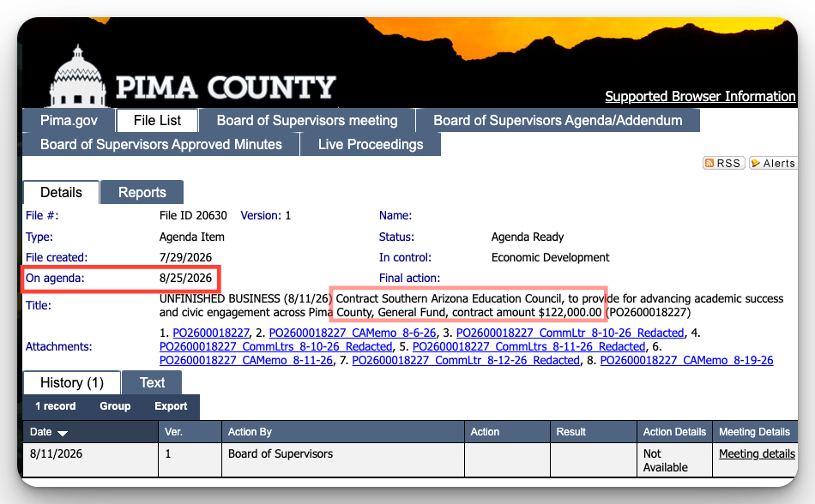This screenshot has width=815, height=504.
Task: Open Board of Supervisors Agenda/Addendum tab
Action: pos(558,120)
